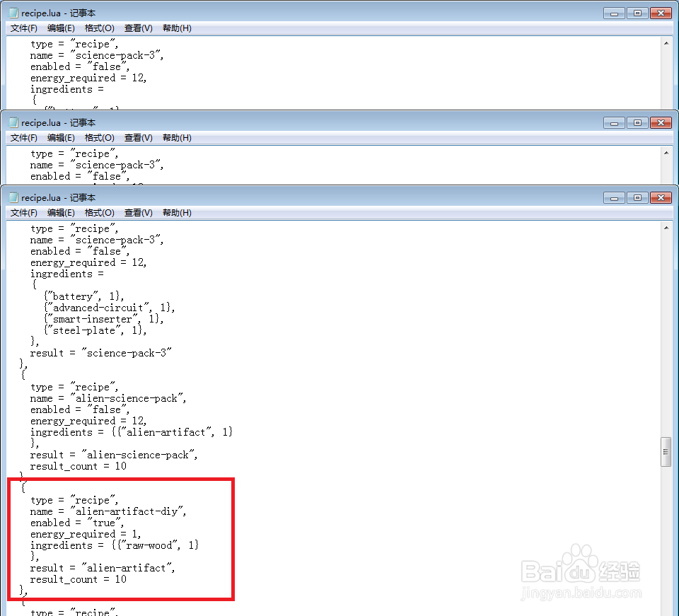Open File menu in front Notepad window
The image size is (679, 616).
[24, 213]
